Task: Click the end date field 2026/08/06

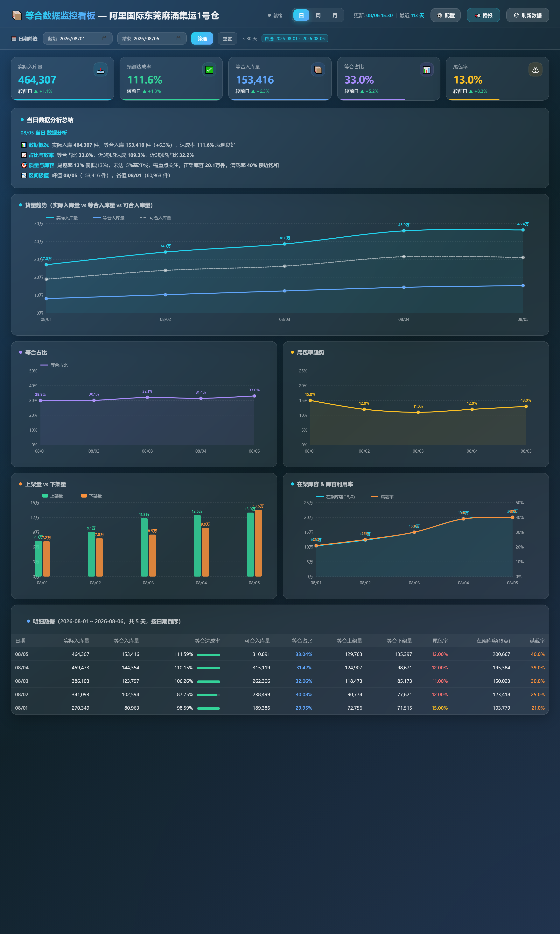Action: pyautogui.click(x=152, y=39)
